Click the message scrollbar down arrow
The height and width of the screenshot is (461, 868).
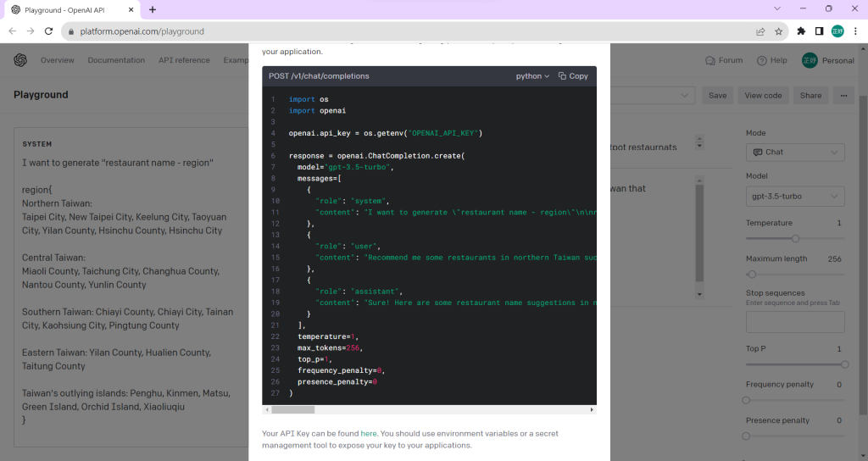[699, 294]
